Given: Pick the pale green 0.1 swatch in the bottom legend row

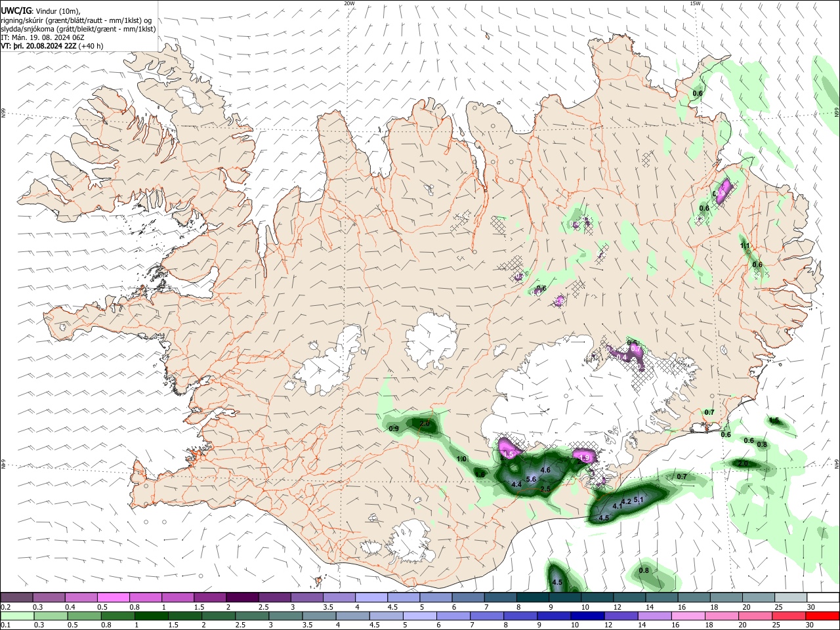Looking at the screenshot, I should [x=16, y=616].
